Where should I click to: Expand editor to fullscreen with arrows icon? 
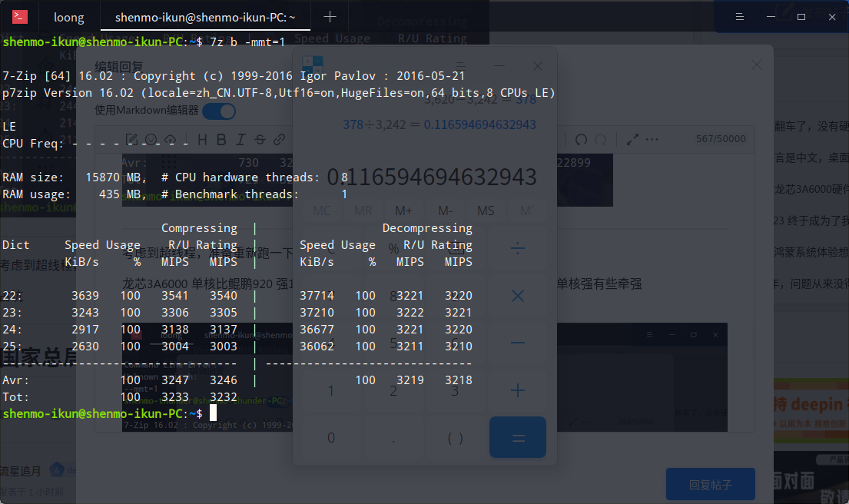632,140
